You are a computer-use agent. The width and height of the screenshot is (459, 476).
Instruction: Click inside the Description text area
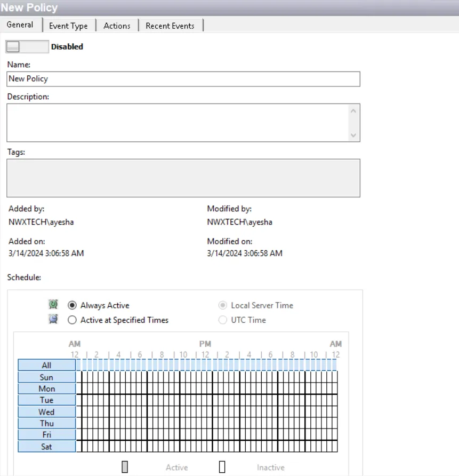[x=183, y=123]
